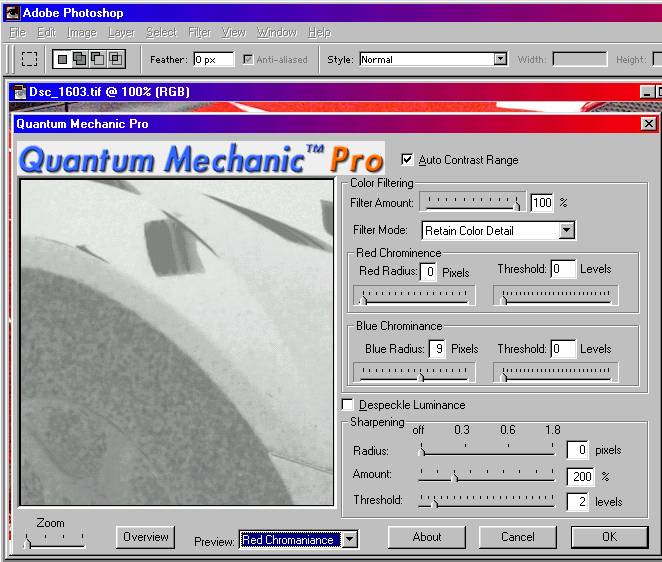
Task: Open the View menu
Action: pyautogui.click(x=234, y=33)
